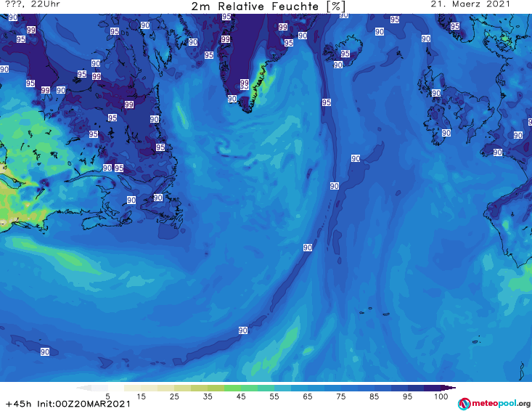Click the '5' legend scale label
This screenshot has height=411, width=532.
[x=107, y=396]
